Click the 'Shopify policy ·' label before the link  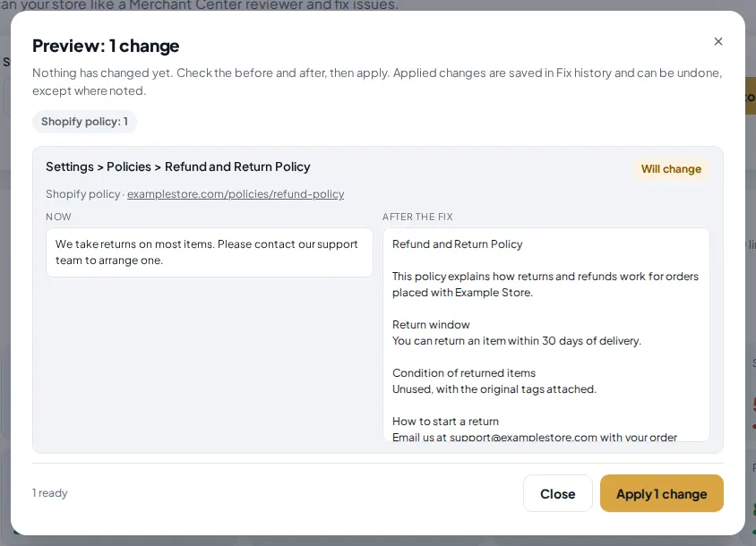[x=85, y=193]
